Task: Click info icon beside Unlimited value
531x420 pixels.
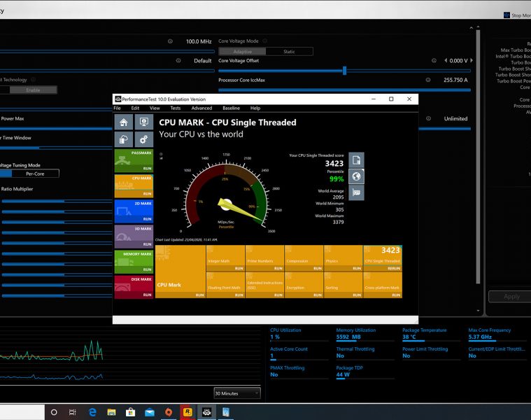Action: pos(428,118)
